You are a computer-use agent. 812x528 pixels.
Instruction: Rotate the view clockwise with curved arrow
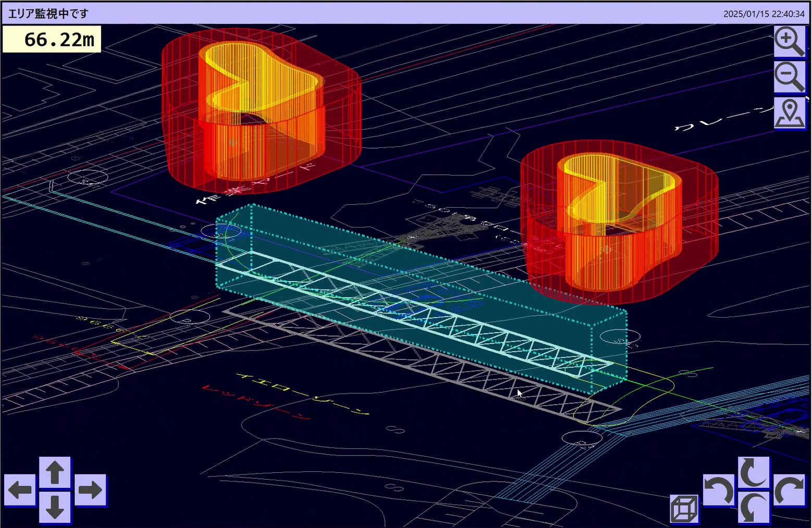(x=789, y=490)
